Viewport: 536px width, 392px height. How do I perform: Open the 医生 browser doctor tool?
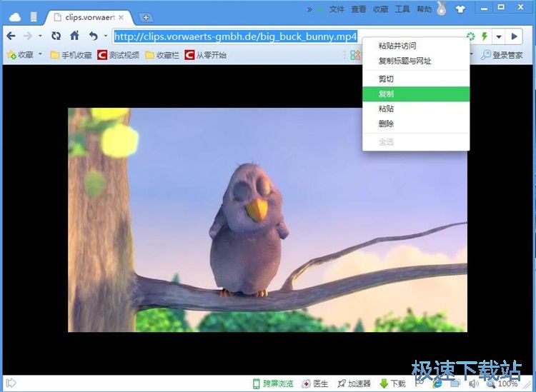[x=314, y=383]
